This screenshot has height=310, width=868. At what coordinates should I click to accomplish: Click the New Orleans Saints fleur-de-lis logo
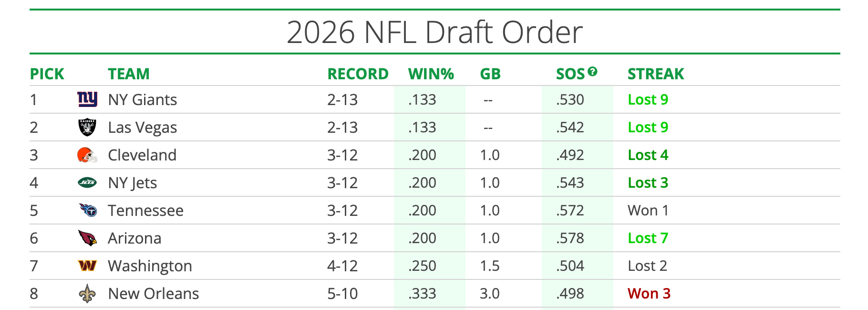(x=87, y=293)
